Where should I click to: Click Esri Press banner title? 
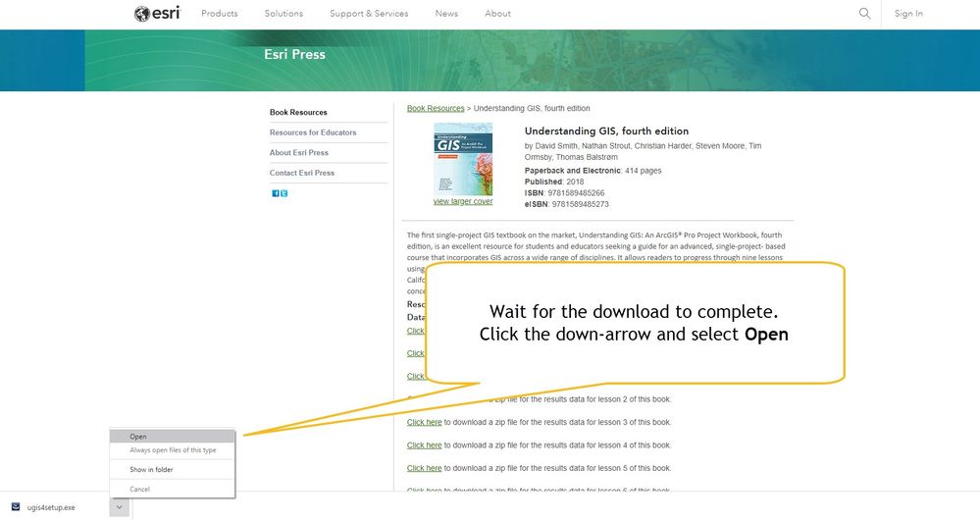(294, 54)
